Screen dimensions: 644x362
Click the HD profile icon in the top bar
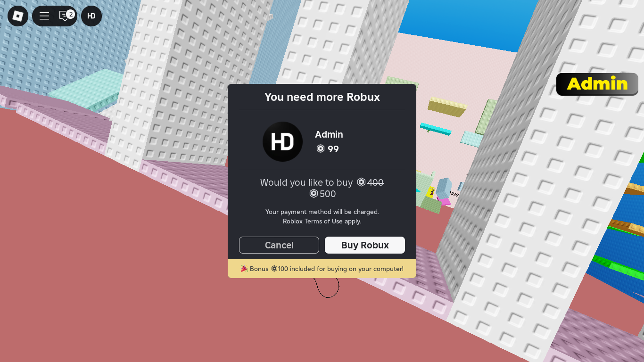pos(91,16)
